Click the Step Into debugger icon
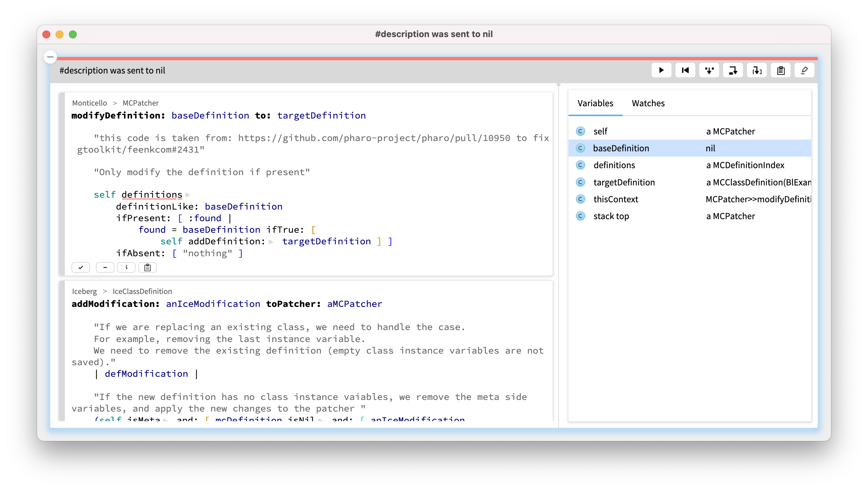 [709, 70]
